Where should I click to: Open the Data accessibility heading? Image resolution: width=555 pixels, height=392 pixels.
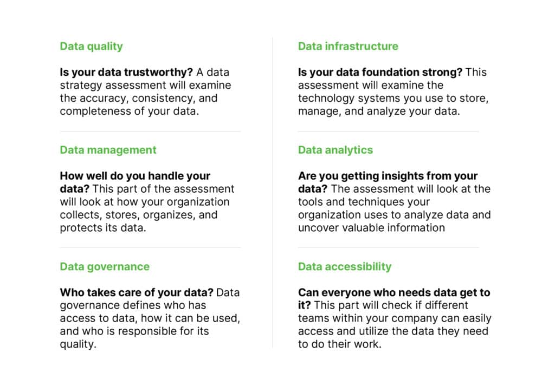coord(345,266)
